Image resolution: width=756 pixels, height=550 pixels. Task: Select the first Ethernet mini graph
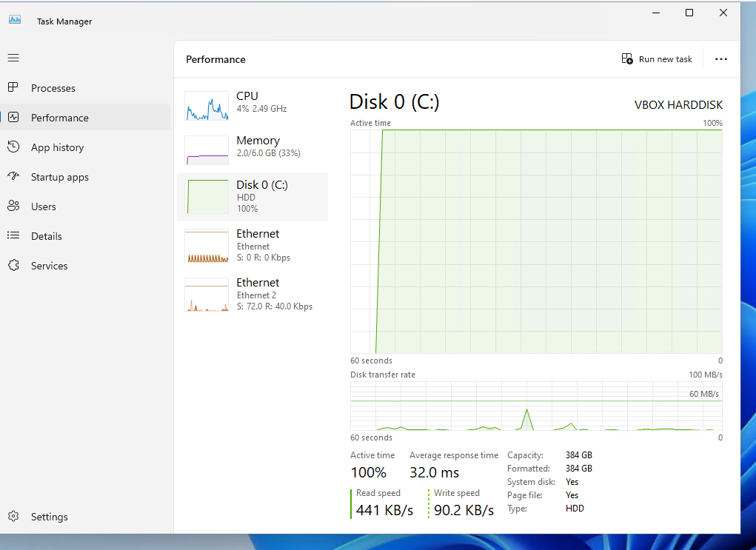207,246
